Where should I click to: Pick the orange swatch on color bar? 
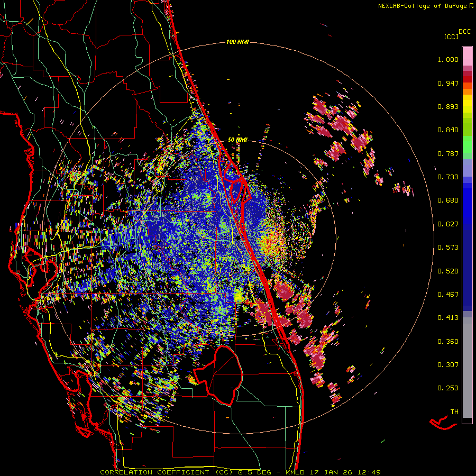click(467, 91)
